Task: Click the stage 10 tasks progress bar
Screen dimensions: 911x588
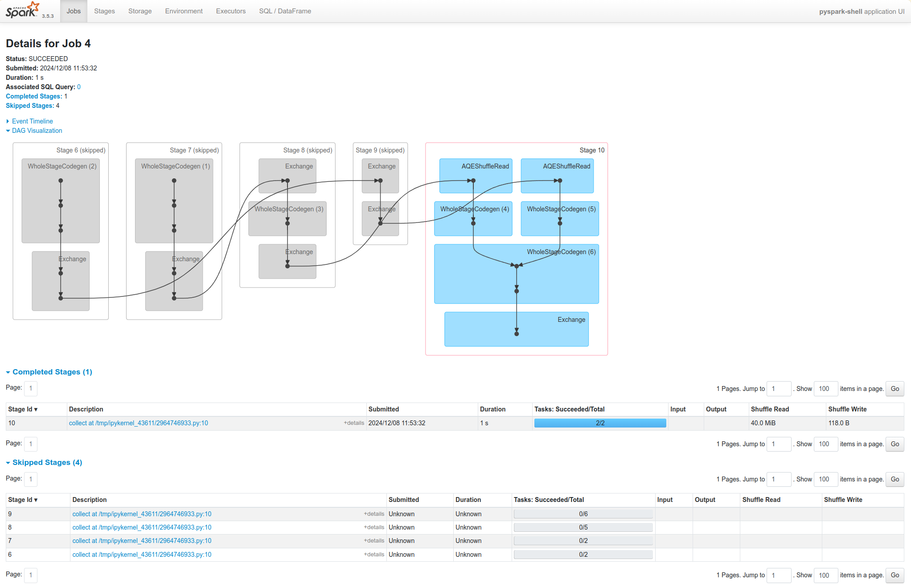Action: [x=600, y=423]
